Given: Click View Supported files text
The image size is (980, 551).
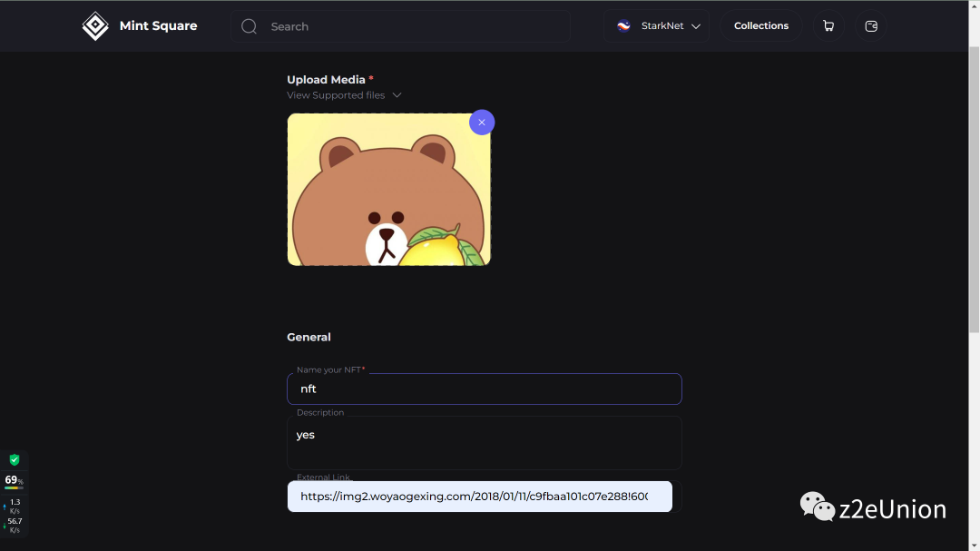Looking at the screenshot, I should pyautogui.click(x=336, y=95).
